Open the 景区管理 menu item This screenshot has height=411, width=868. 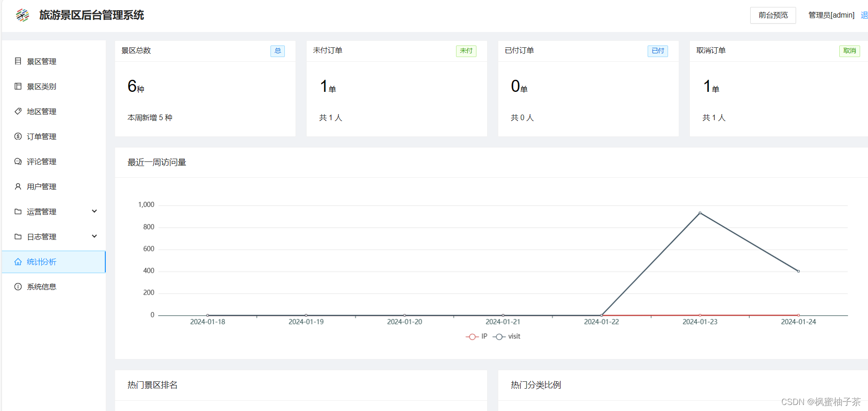54,61
